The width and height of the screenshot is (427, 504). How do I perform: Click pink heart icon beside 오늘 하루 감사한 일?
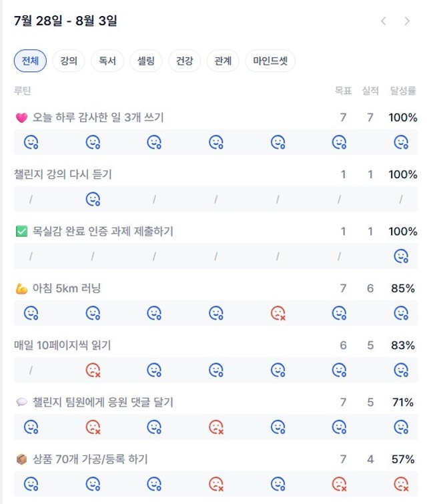(x=21, y=117)
